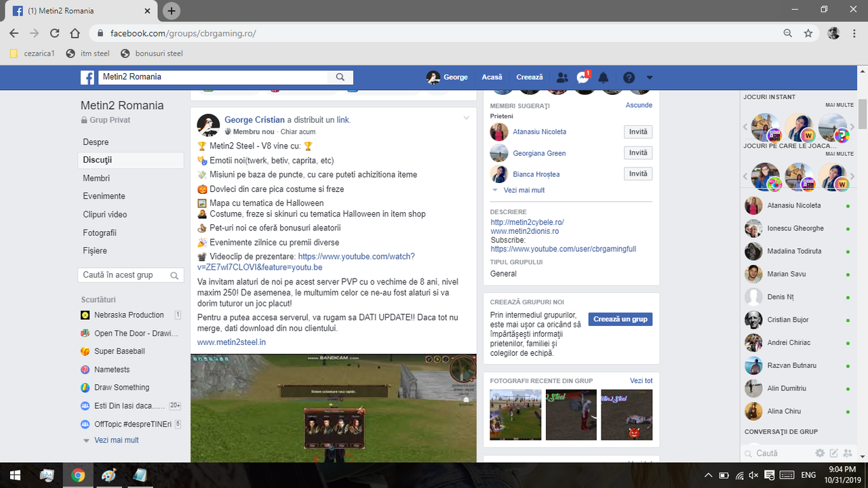Open the account dropdown arrow in Facebook bar
Viewport: 868px width, 488px height.
point(650,77)
